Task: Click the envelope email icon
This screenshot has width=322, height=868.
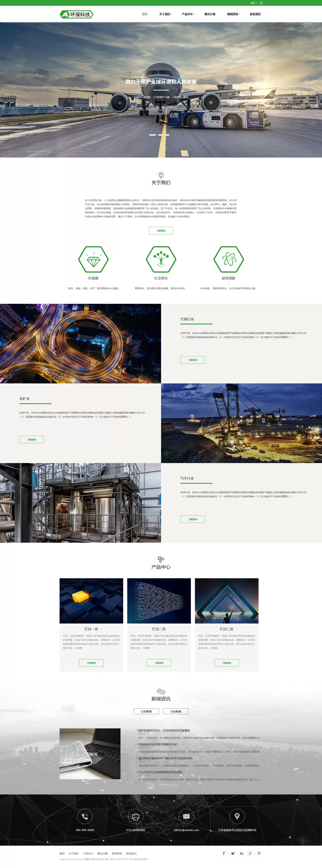Action: click(x=186, y=816)
